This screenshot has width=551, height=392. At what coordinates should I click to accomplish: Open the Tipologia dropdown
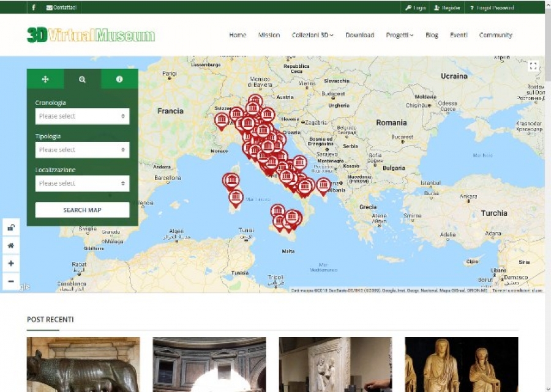coord(82,150)
